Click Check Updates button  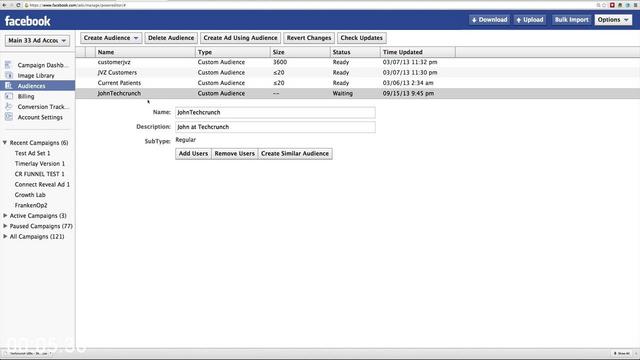coord(362,38)
